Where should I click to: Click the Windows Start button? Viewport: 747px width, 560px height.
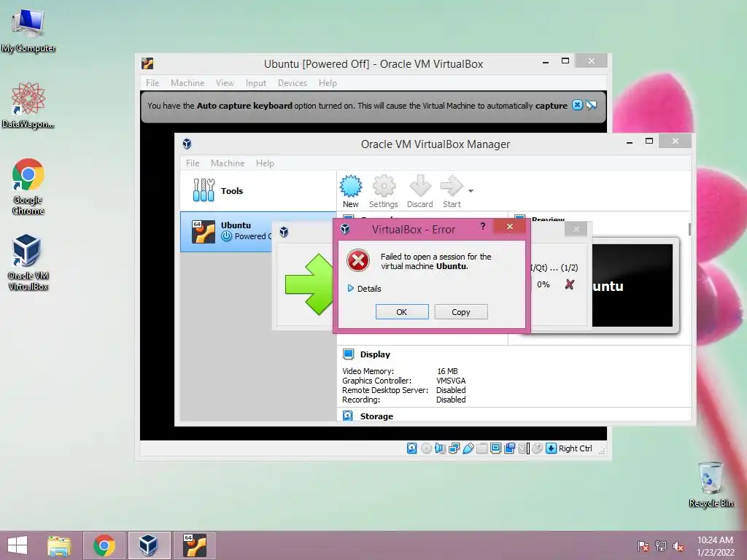(x=18, y=545)
